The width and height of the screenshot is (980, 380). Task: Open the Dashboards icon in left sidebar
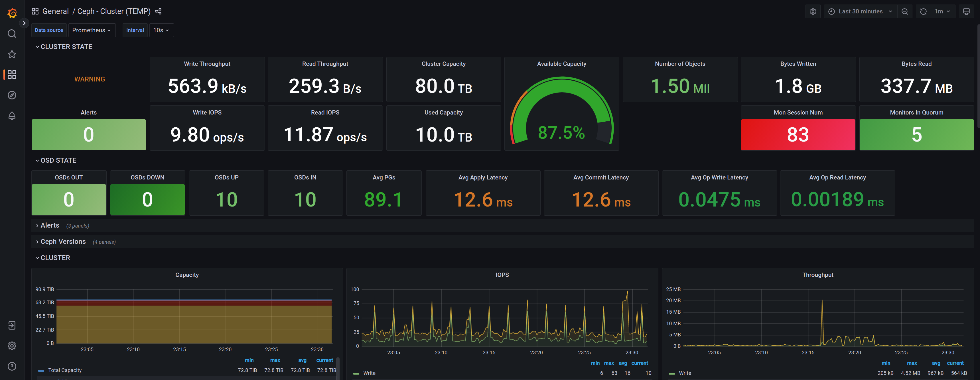tap(12, 75)
